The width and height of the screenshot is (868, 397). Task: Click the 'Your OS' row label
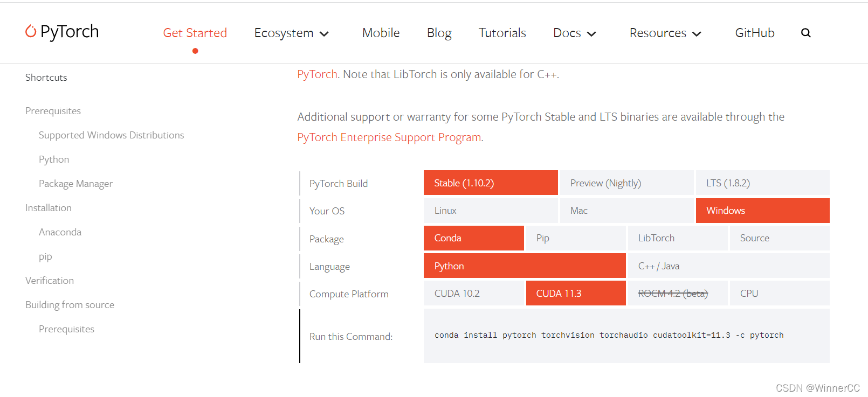click(x=327, y=211)
